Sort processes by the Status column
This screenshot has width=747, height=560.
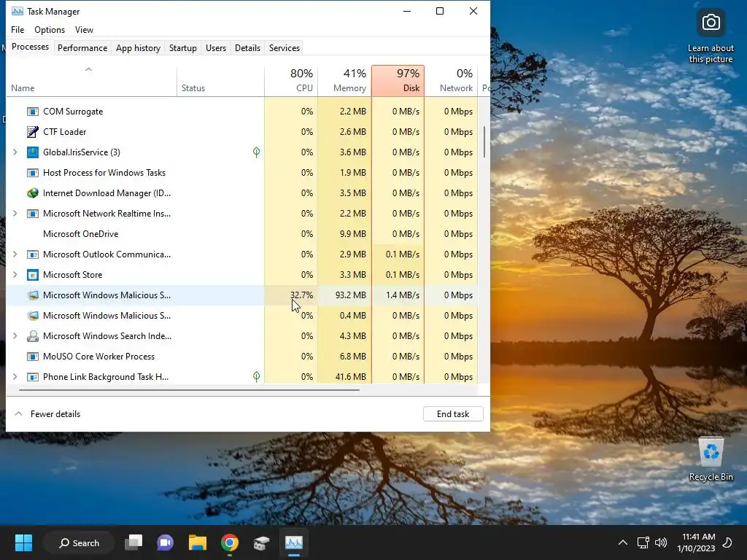pyautogui.click(x=220, y=82)
